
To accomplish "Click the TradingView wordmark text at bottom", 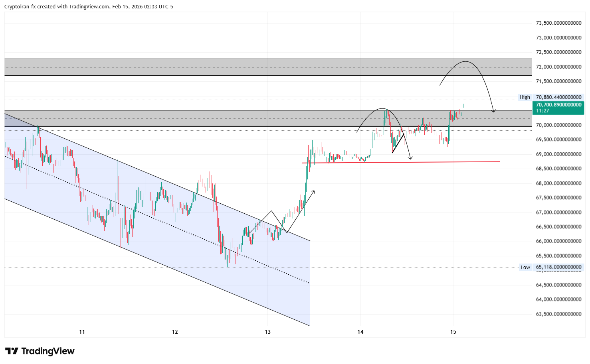I will [x=48, y=351].
